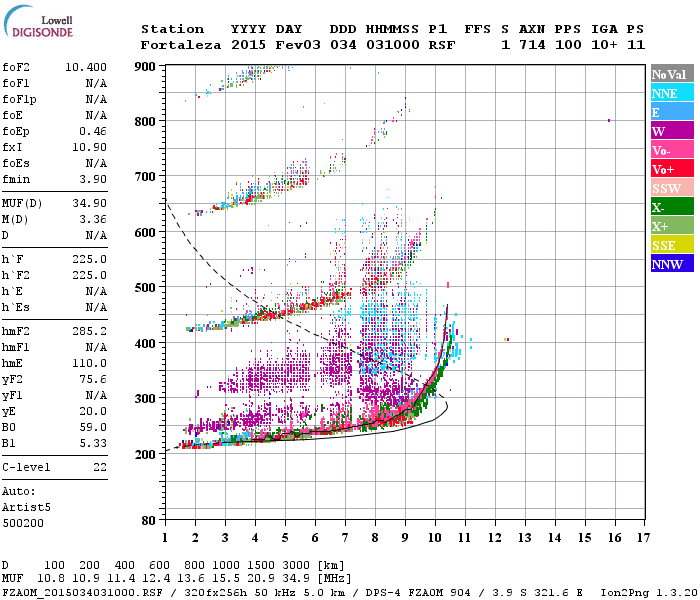Click the MUF(D) value 34.90

pyautogui.click(x=89, y=203)
